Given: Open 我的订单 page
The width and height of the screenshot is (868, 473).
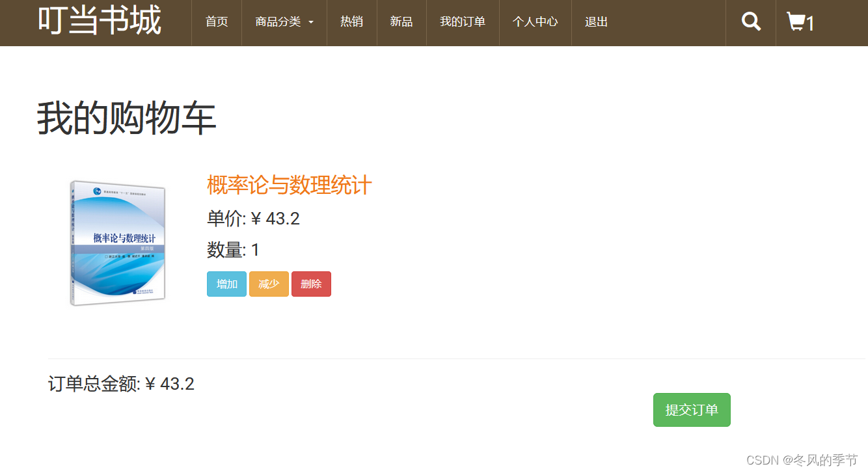Looking at the screenshot, I should tap(462, 21).
